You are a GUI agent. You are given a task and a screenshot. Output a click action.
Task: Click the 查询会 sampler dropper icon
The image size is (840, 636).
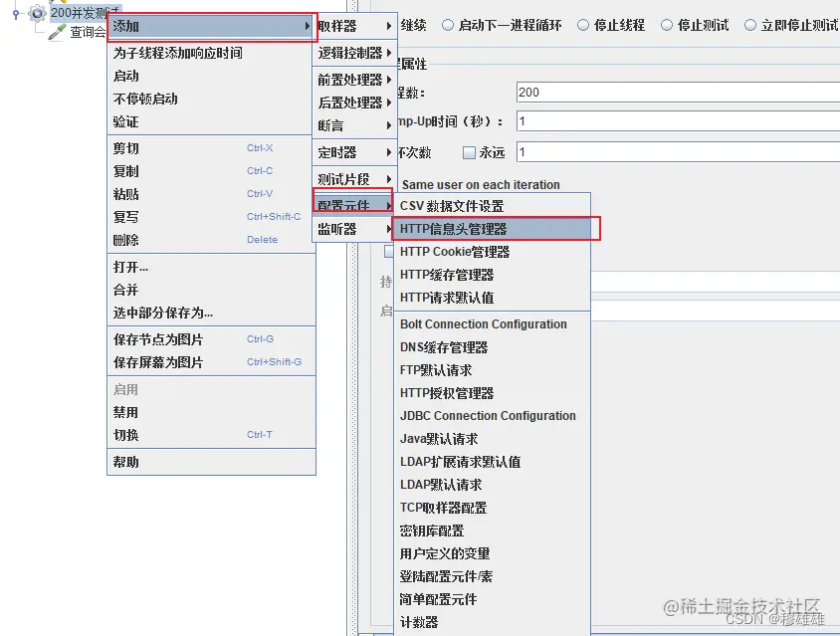tap(56, 30)
